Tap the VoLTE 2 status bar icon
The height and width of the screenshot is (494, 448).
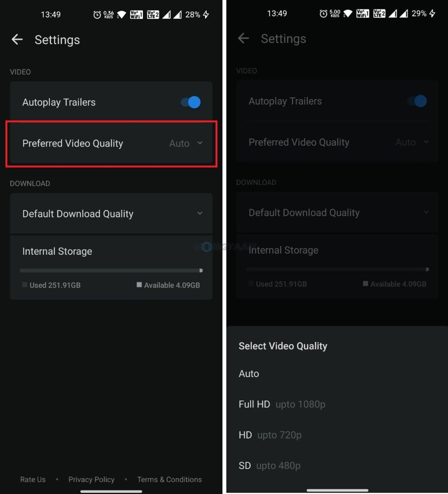coord(152,14)
